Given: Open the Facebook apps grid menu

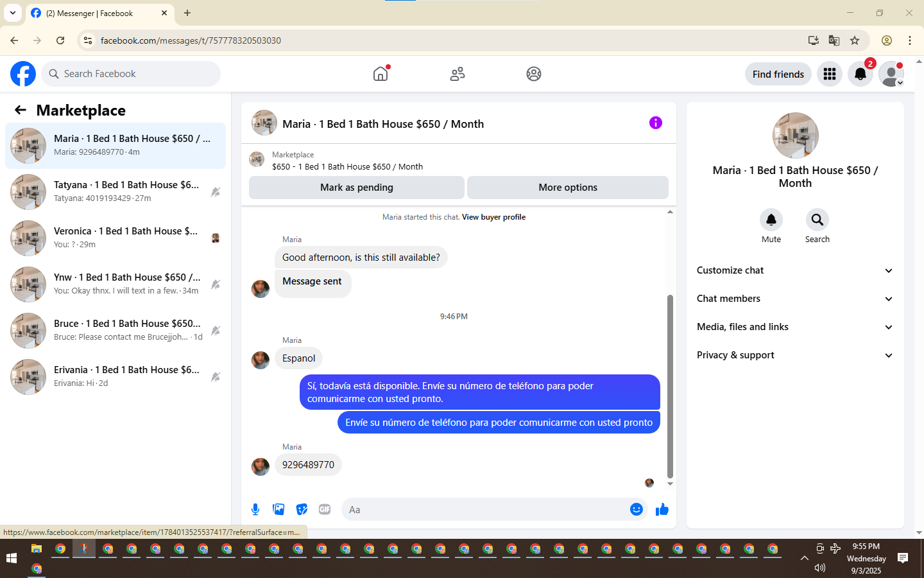Looking at the screenshot, I should [x=830, y=74].
